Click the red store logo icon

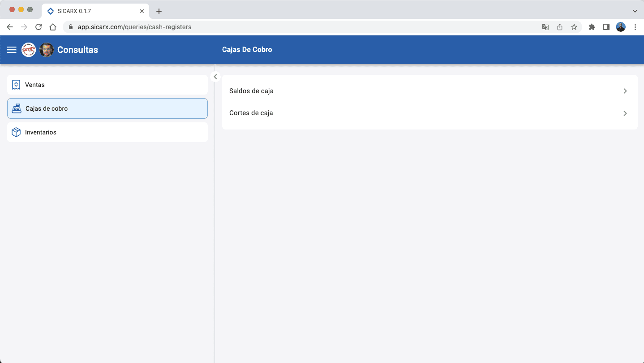point(29,50)
